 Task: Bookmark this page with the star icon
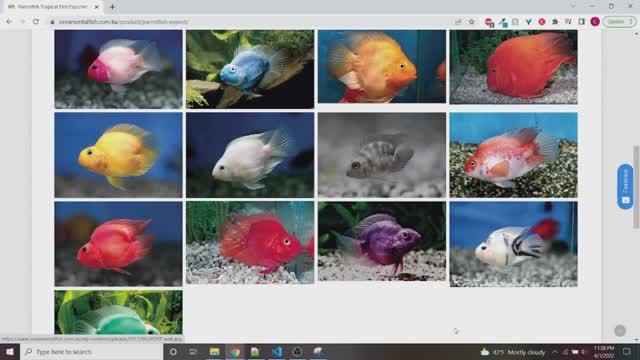(472, 22)
